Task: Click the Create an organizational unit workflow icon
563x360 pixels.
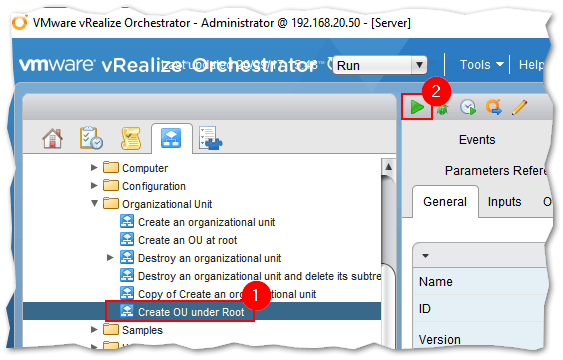Action: click(x=127, y=221)
